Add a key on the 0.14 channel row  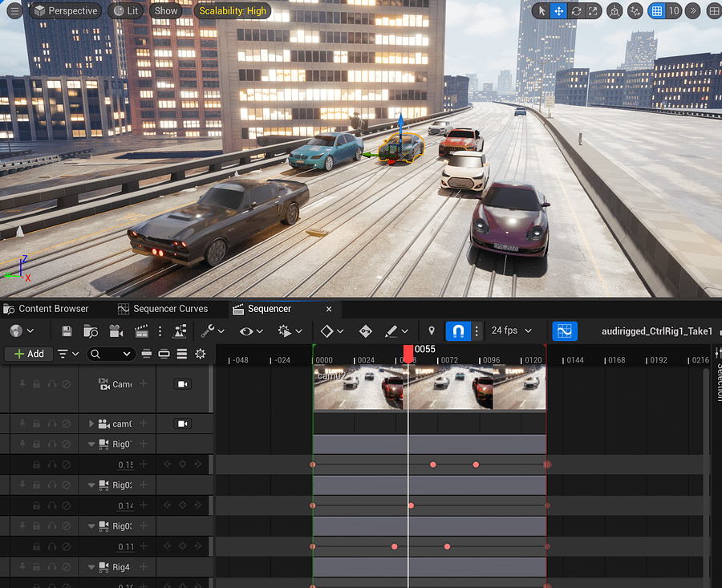[182, 505]
